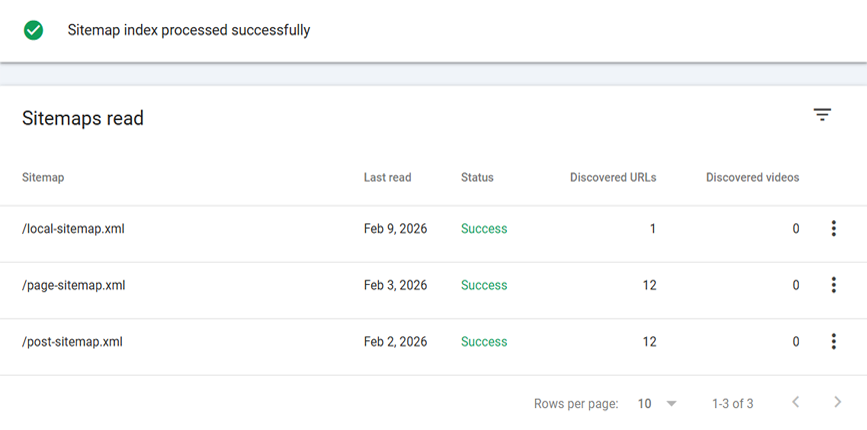Open more options for page-sitemap.xml row

coord(833,285)
